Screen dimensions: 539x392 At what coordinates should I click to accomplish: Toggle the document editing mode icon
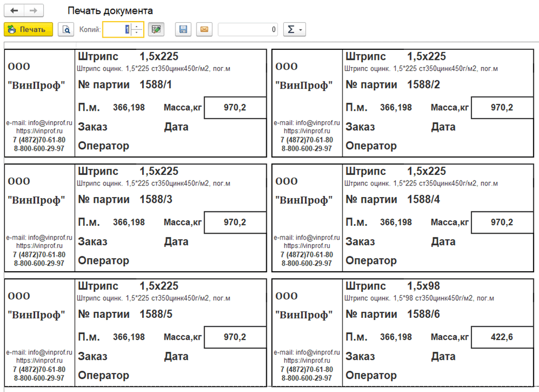[x=157, y=29]
